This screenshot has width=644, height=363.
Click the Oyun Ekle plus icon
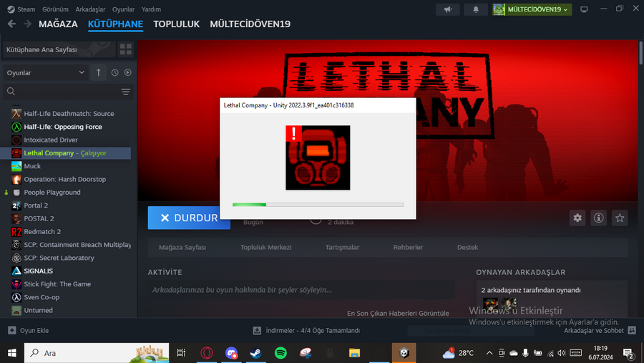coord(12,330)
